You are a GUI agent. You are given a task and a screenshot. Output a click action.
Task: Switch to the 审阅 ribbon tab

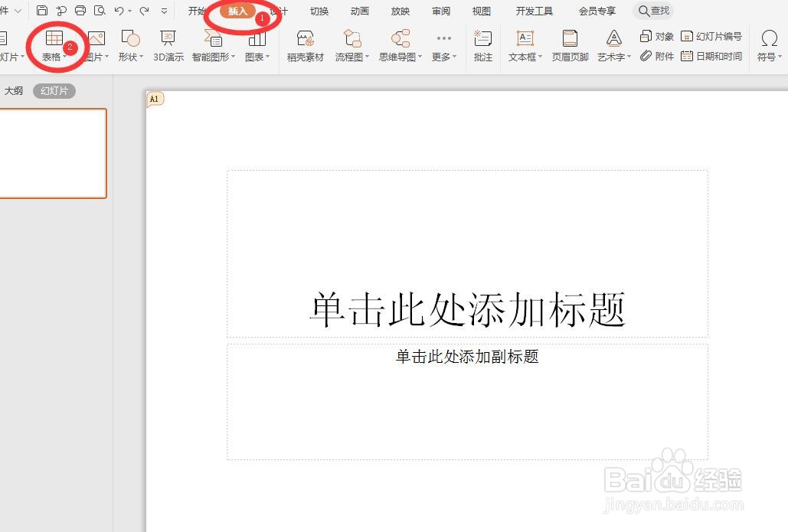(x=440, y=11)
